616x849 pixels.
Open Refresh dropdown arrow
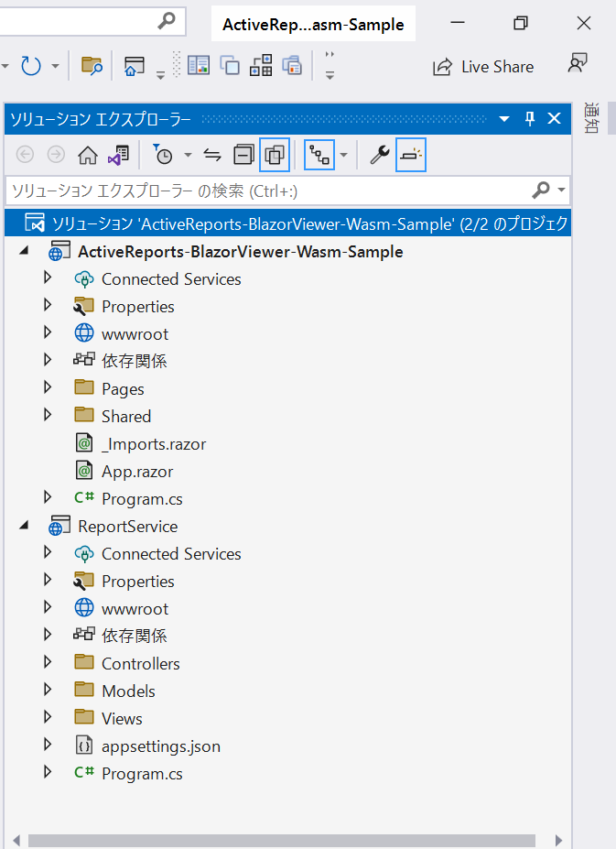click(55, 67)
